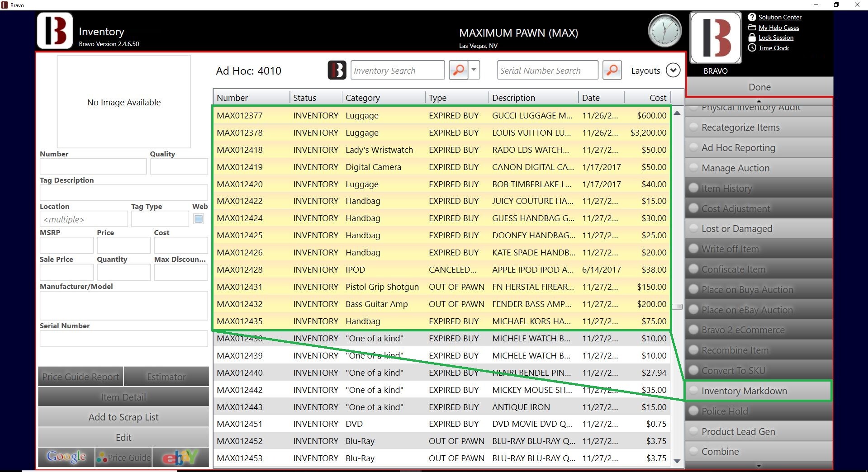The width and height of the screenshot is (868, 472).
Task: Open the Time Clock link
Action: tap(773, 48)
